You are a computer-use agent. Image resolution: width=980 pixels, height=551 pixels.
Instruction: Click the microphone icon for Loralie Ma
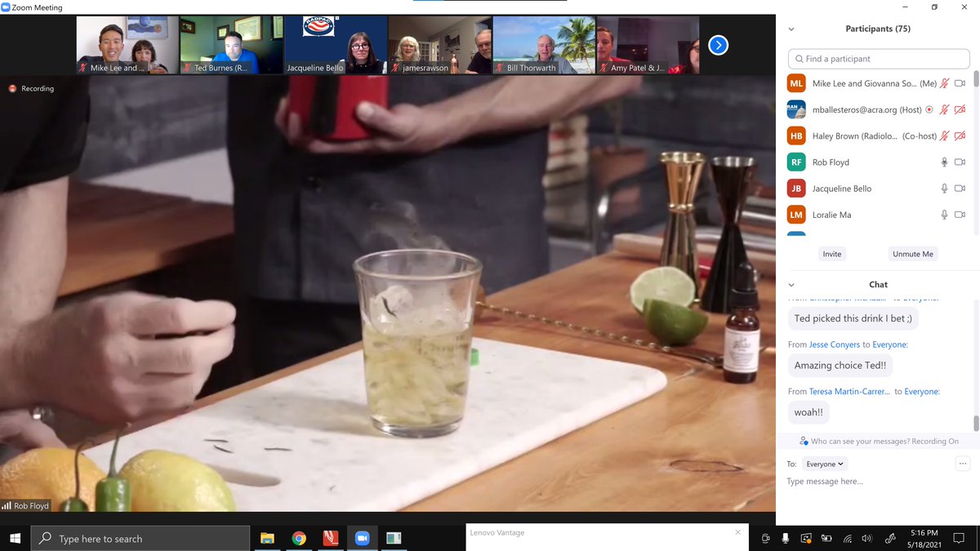click(945, 215)
